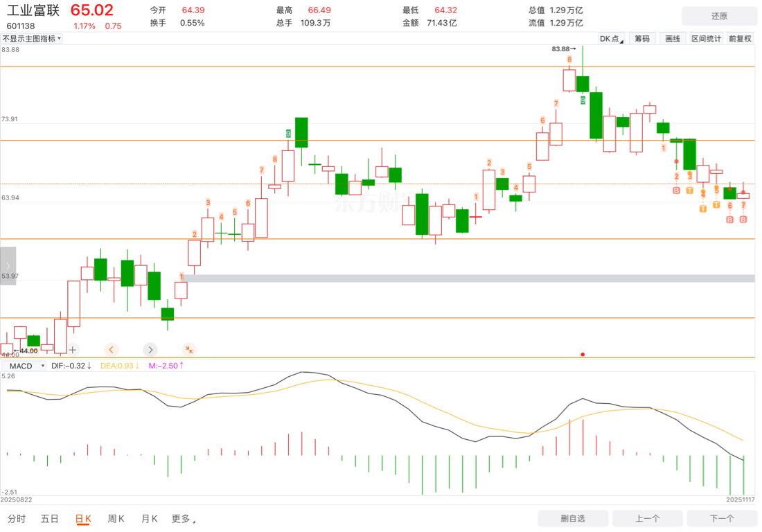Click the M:-2.50 reading
Viewport: 762px width, 532px height.
(166, 366)
